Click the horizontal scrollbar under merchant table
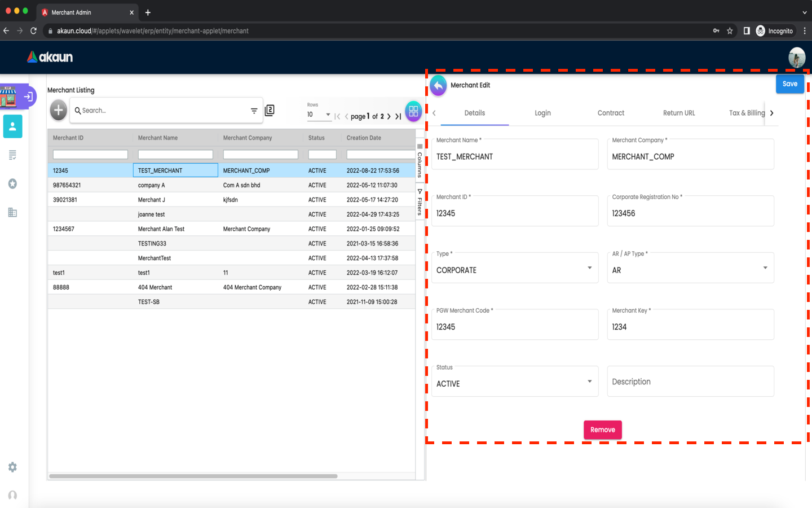This screenshot has width=812, height=508. point(193,476)
